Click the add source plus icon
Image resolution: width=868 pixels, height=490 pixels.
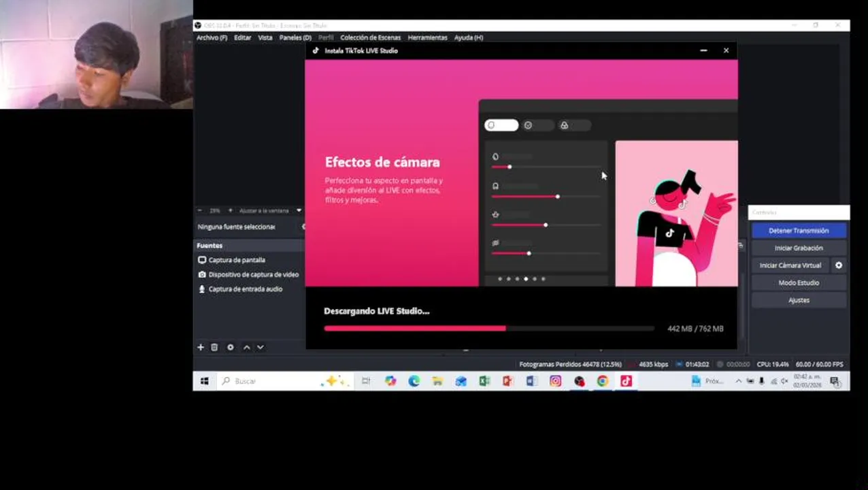(201, 347)
